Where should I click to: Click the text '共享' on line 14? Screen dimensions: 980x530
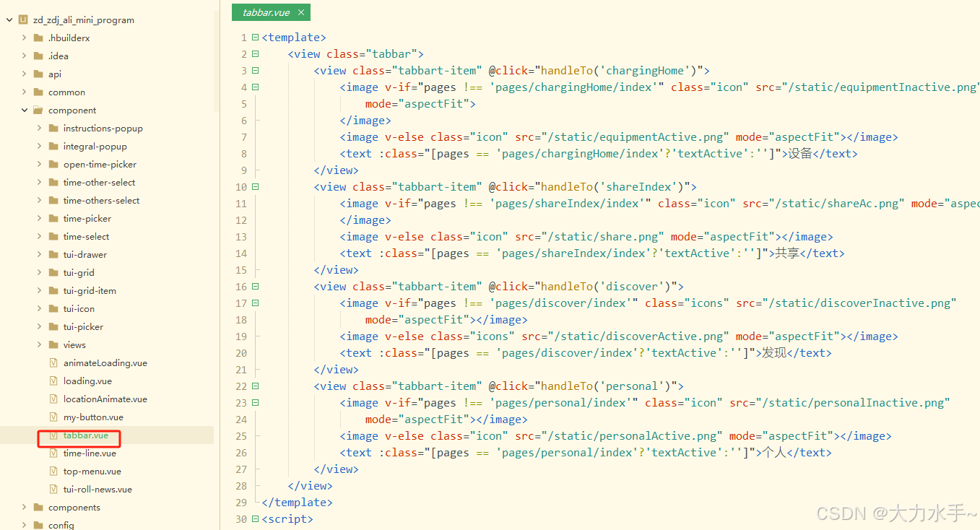click(787, 253)
